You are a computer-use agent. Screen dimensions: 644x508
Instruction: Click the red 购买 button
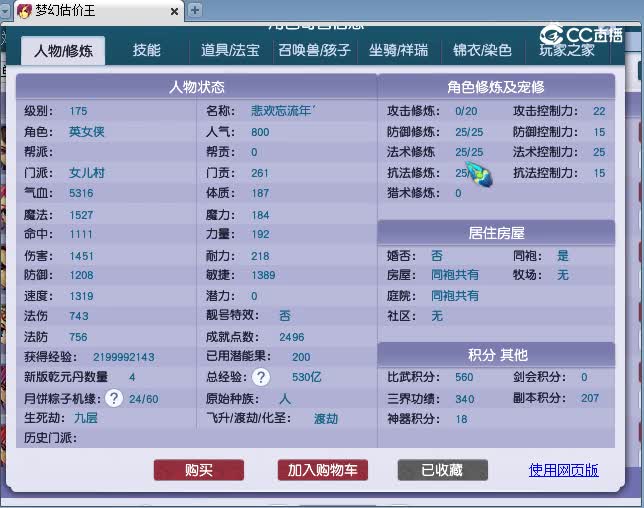click(x=199, y=470)
